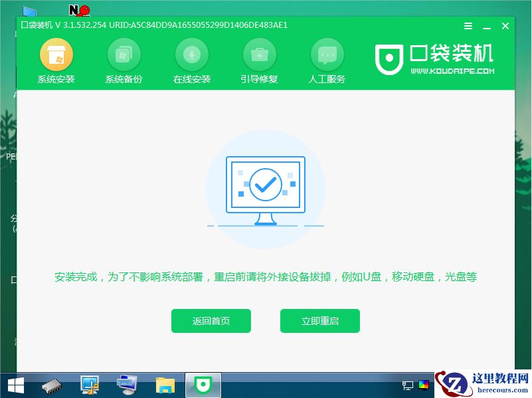The height and width of the screenshot is (398, 532).
Task: Click the keyboard icon on the taskbar
Action: 125,384
